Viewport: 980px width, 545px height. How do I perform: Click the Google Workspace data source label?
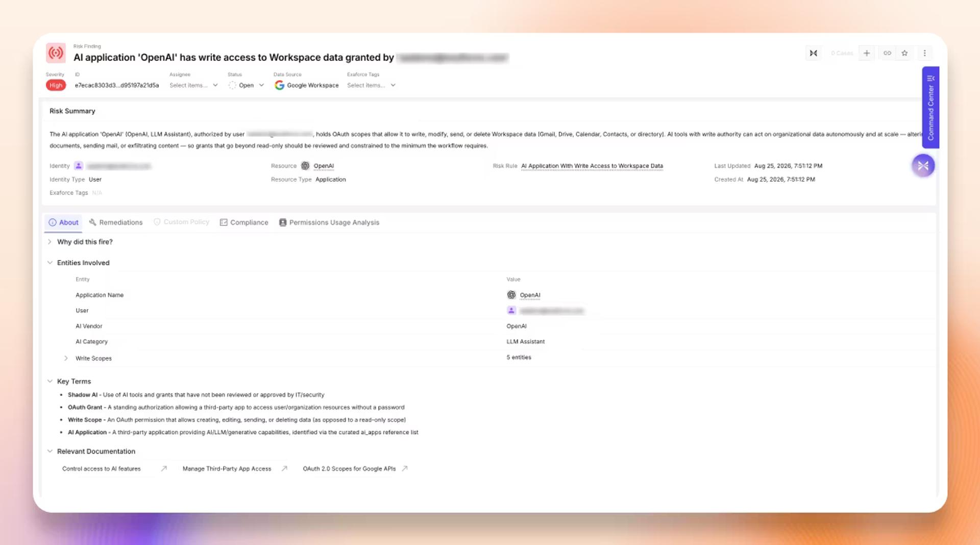click(x=312, y=85)
